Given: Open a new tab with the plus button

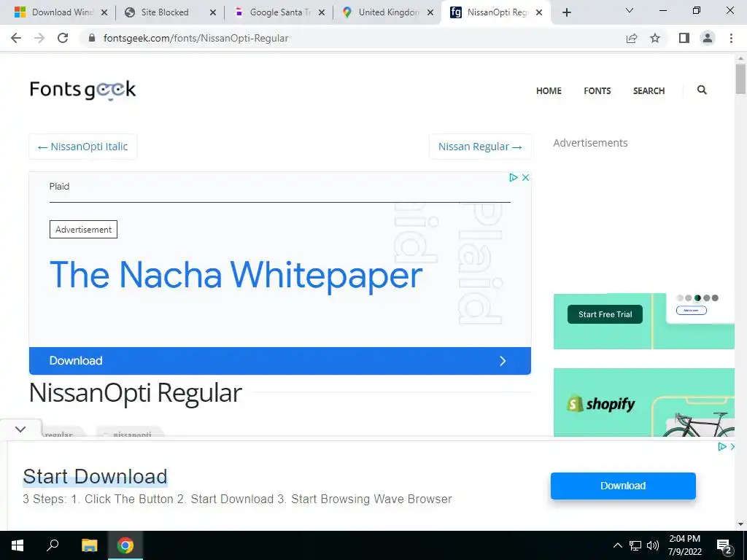Looking at the screenshot, I should coord(566,12).
